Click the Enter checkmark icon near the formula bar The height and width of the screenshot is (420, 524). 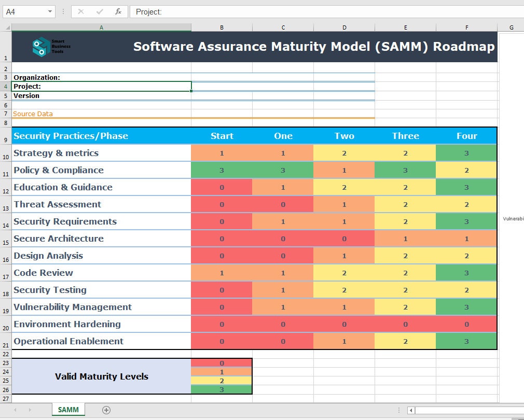[100, 11]
